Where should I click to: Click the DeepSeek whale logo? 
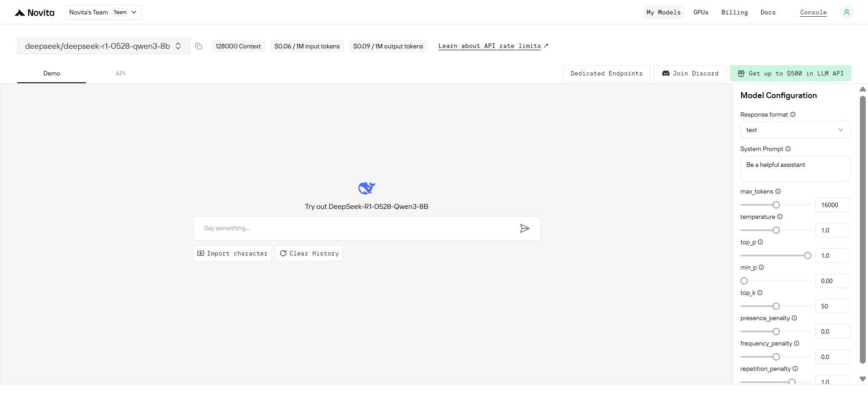(366, 188)
